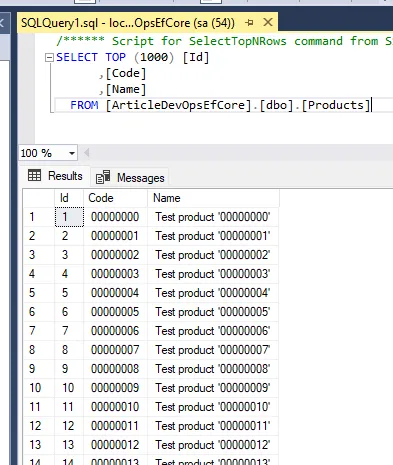Select Name cell Test product '00000001'
This screenshot has height=465, width=393.
213,236
